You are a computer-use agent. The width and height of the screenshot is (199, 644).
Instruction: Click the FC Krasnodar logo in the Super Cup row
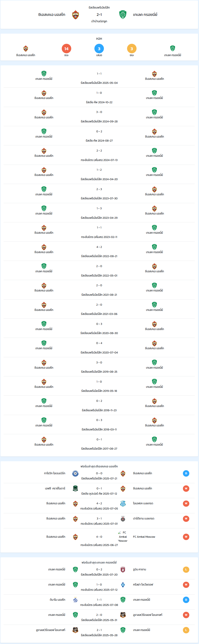(x=75, y=488)
